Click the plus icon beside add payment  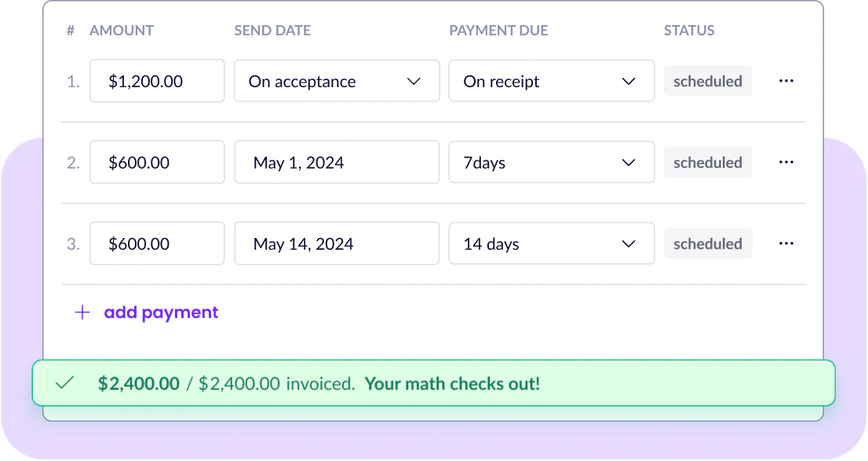82,313
